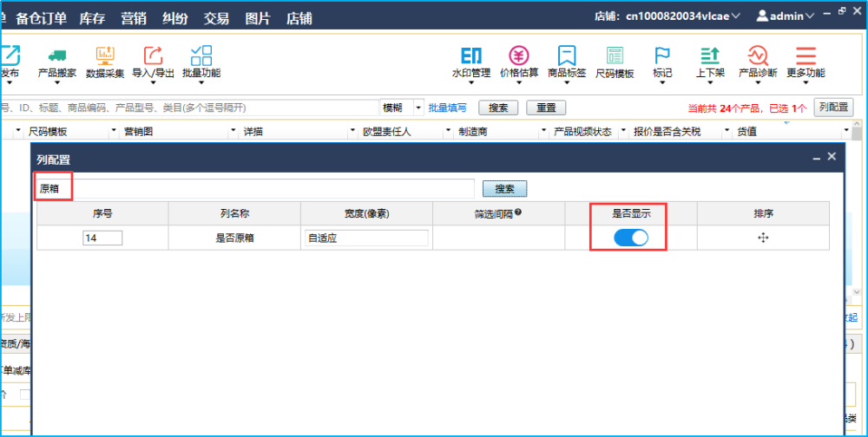The image size is (868, 437).
Task: Click the 列配置 search field containing 原箱
Action: [255, 189]
